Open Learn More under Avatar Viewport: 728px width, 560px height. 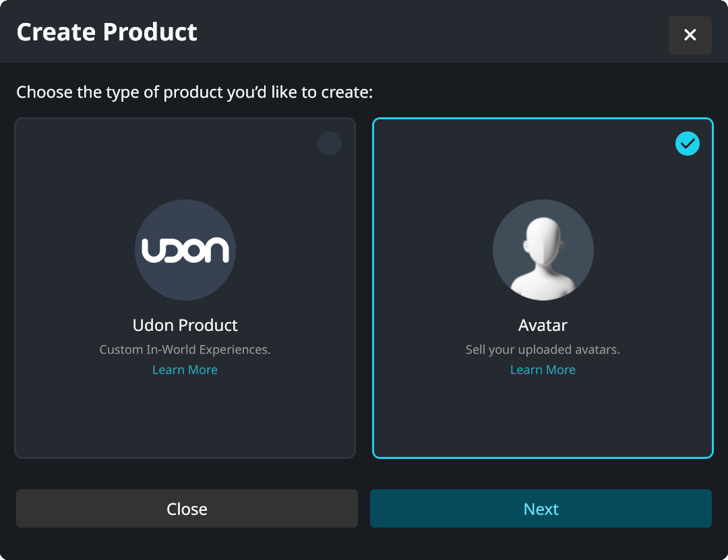(x=543, y=369)
